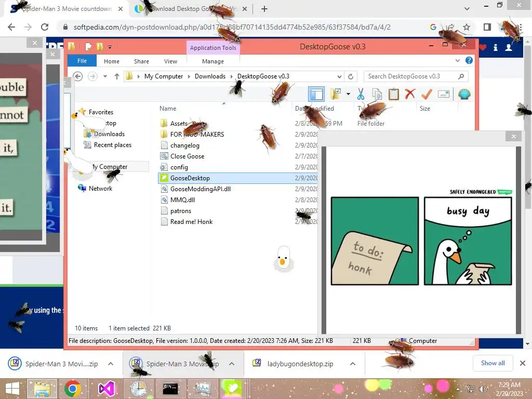Select the GooseDesktop application file

point(190,178)
